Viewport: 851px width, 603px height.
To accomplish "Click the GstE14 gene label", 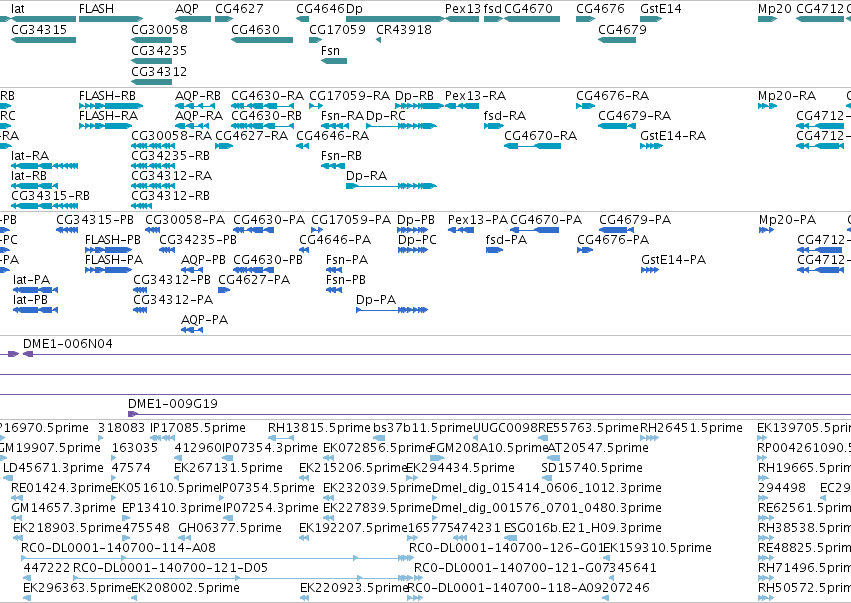I will point(661,9).
